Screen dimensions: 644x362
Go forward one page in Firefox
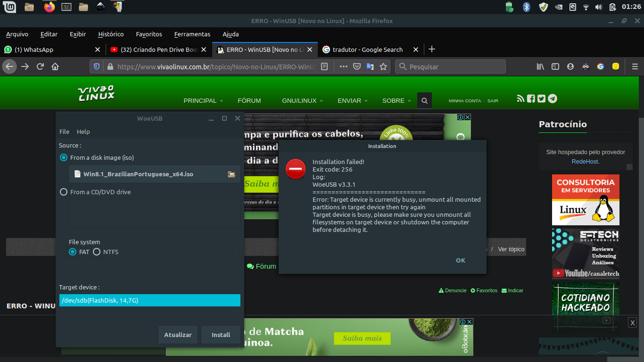(25, 66)
